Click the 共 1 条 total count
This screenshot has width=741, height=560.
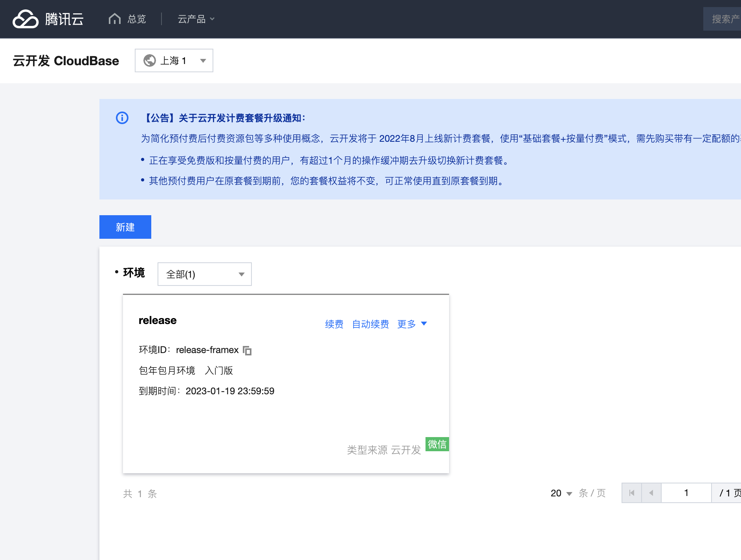140,494
